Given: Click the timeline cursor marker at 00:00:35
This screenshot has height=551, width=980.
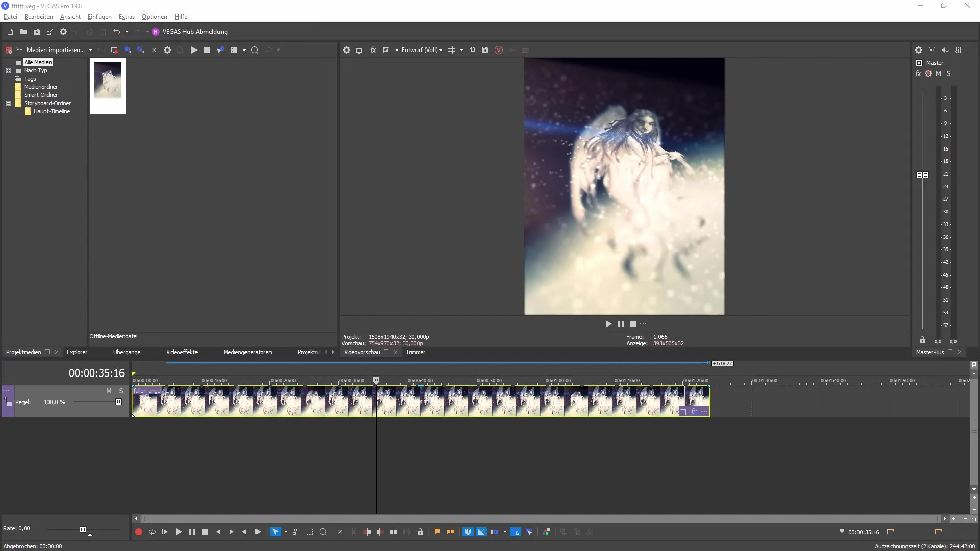Looking at the screenshot, I should coord(376,381).
